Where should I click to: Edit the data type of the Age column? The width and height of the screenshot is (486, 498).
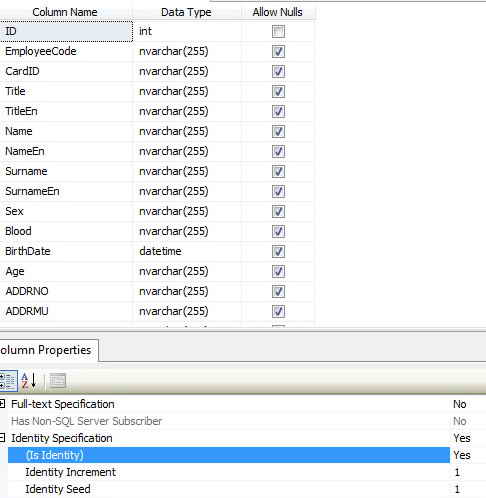click(187, 271)
